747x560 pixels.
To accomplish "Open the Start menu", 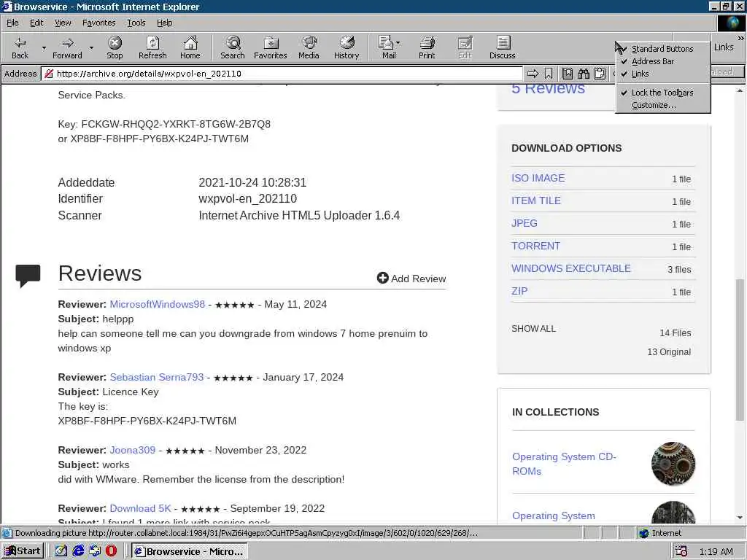I will [23, 551].
